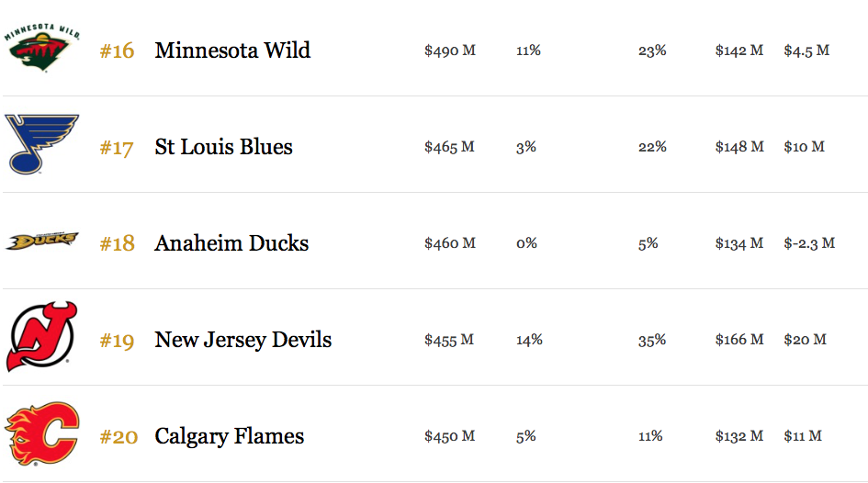Select the #20 rank number

118,437
